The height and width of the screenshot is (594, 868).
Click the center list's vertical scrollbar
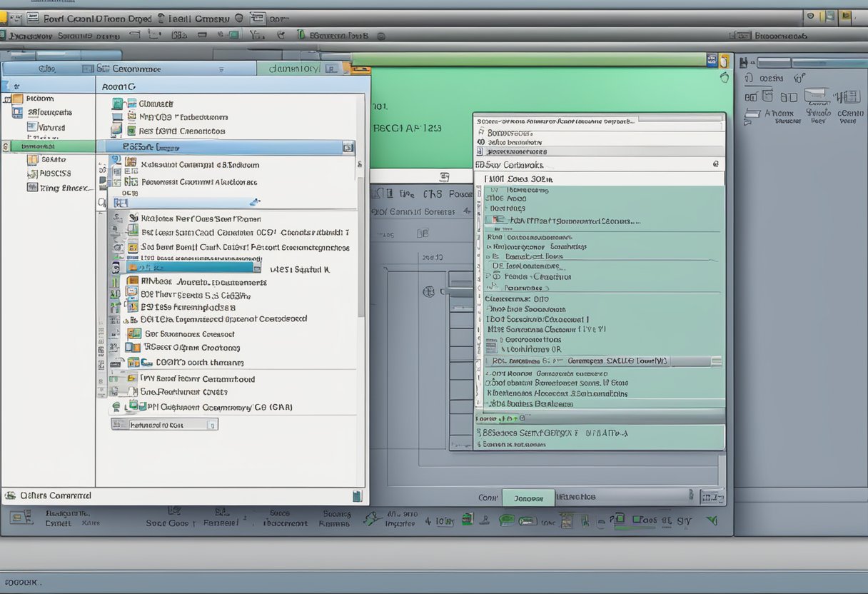[361, 243]
